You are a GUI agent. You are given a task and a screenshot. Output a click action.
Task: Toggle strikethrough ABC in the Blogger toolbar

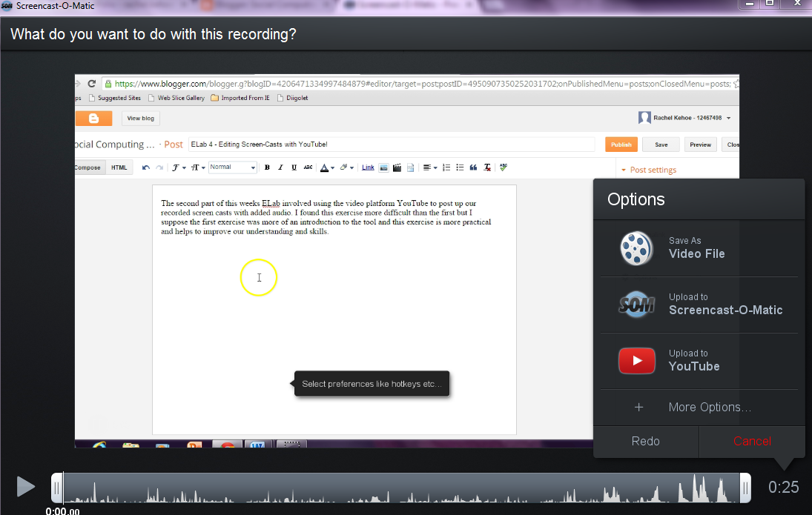[308, 167]
